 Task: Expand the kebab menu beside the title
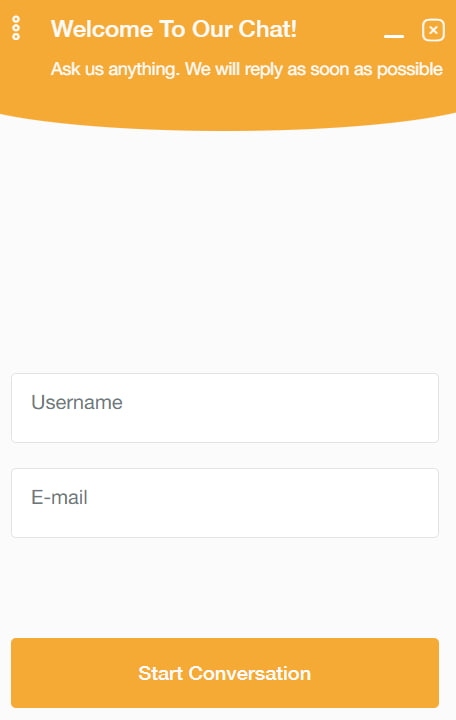16,28
